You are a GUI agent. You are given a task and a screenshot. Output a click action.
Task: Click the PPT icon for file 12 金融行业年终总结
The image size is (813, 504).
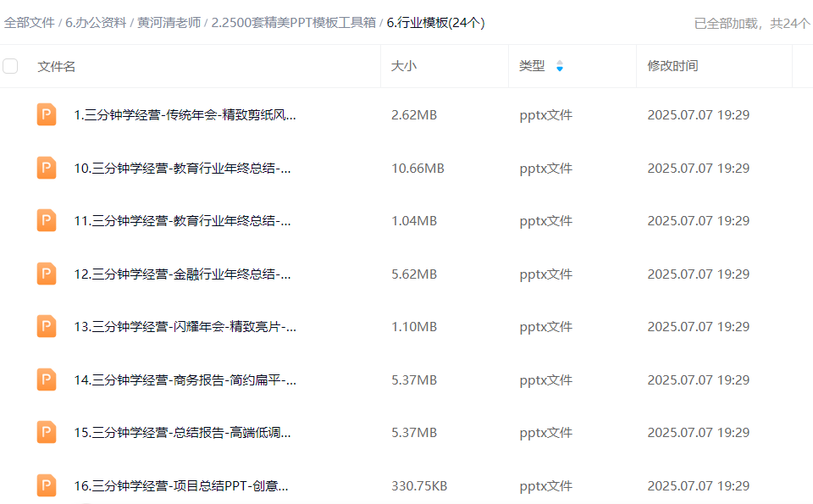[47, 274]
